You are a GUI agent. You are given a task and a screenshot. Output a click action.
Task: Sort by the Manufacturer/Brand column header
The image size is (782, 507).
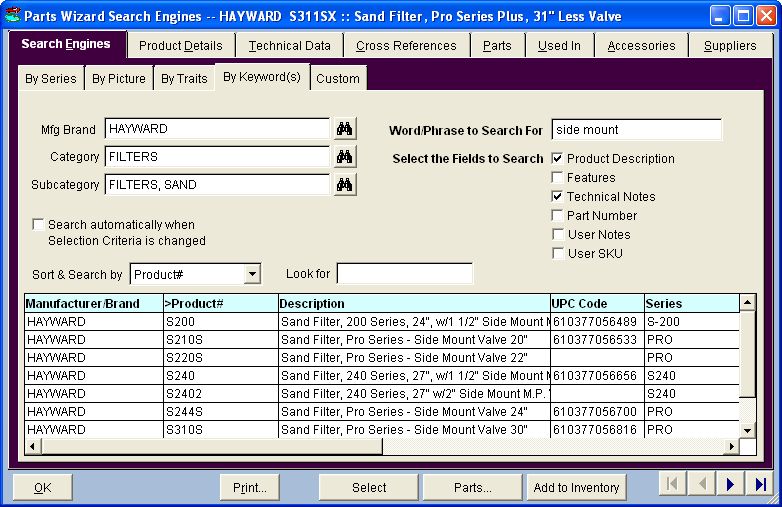click(x=94, y=303)
